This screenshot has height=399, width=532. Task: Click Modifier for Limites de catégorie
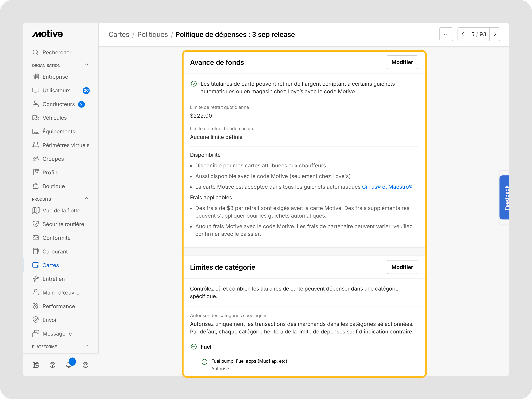(x=402, y=267)
